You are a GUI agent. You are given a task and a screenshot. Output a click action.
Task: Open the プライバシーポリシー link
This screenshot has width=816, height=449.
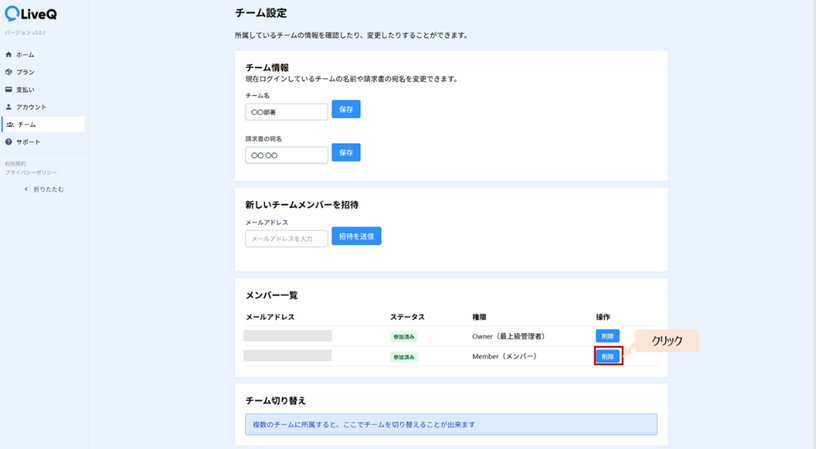[31, 173]
